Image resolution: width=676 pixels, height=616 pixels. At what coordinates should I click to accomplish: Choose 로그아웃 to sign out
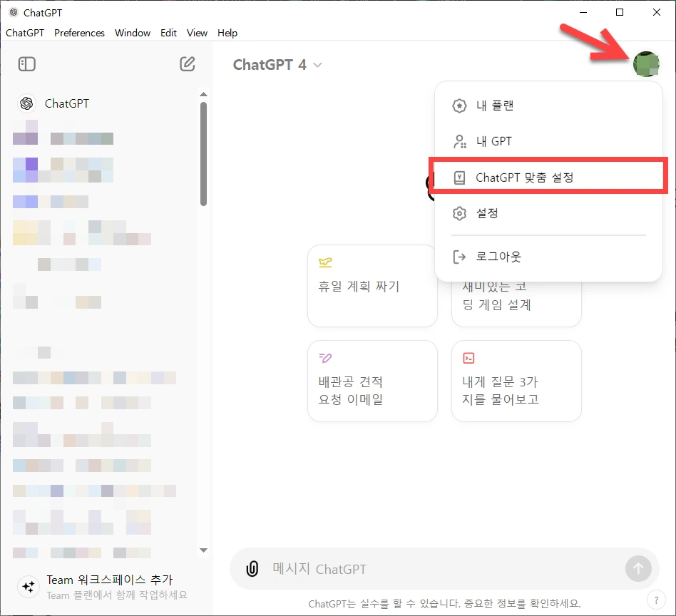[x=548, y=257]
